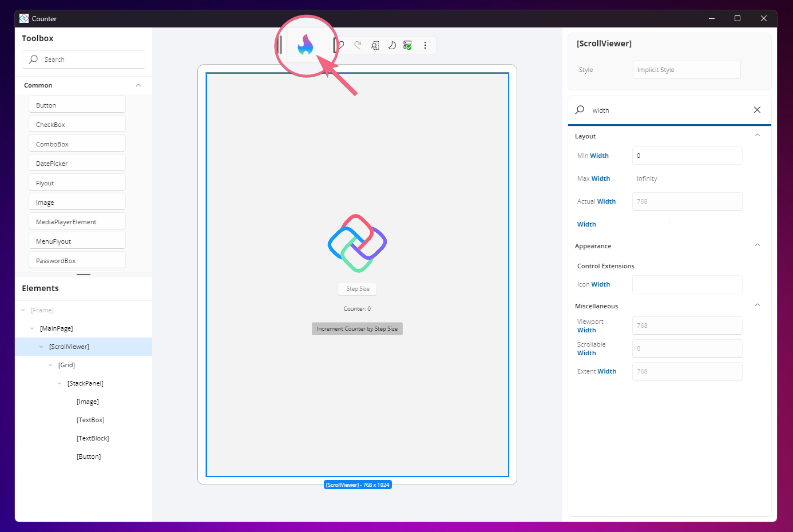Click the Hot Design flame icon
793x532 pixels.
click(306, 45)
